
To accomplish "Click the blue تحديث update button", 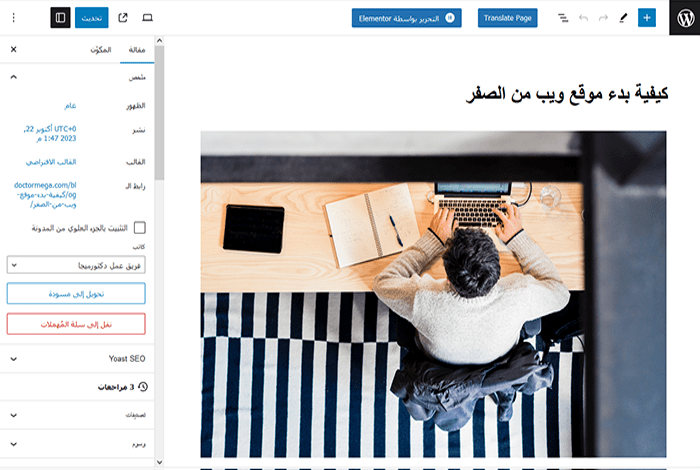I will (x=92, y=18).
